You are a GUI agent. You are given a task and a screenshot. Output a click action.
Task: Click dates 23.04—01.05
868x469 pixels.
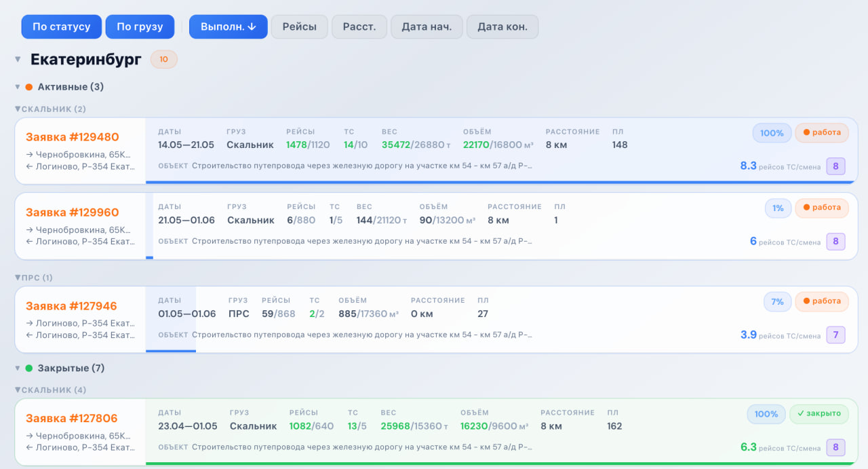188,426
